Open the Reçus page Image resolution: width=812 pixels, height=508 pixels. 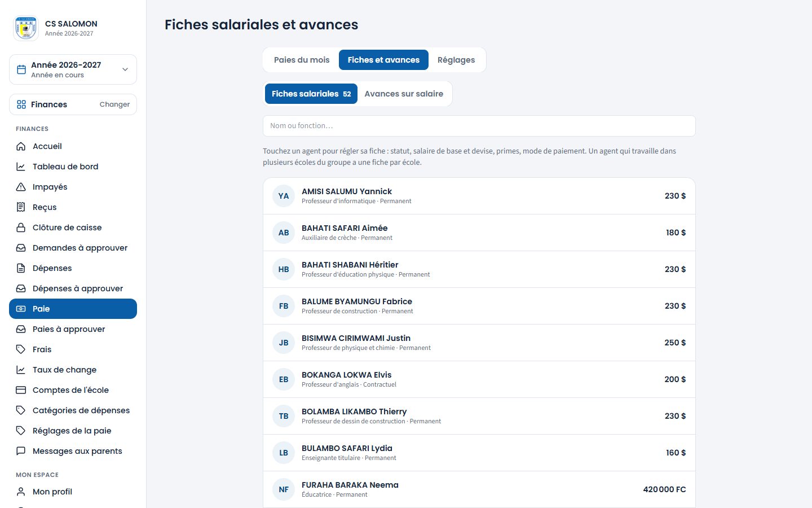tap(73, 207)
